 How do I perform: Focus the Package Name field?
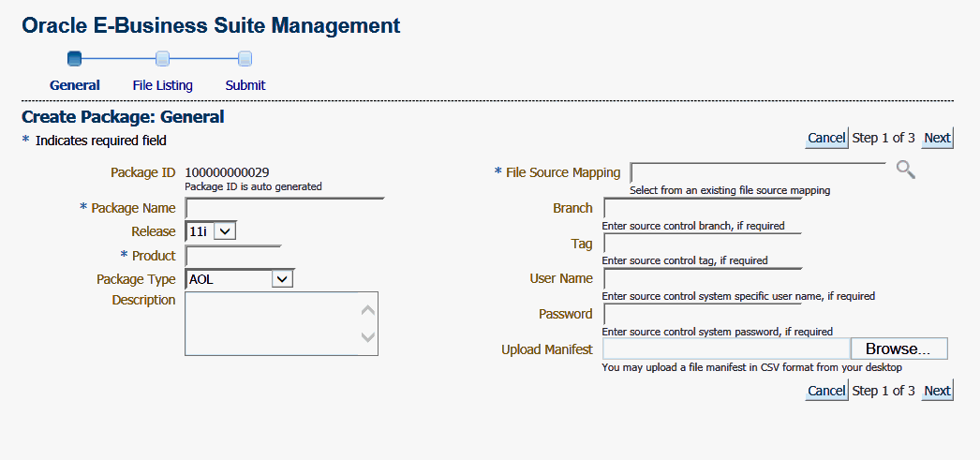[x=285, y=207]
